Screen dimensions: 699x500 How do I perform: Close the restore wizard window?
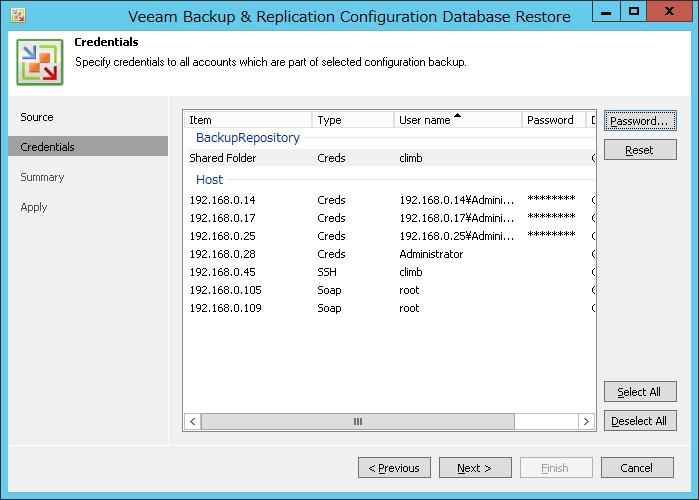(669, 12)
